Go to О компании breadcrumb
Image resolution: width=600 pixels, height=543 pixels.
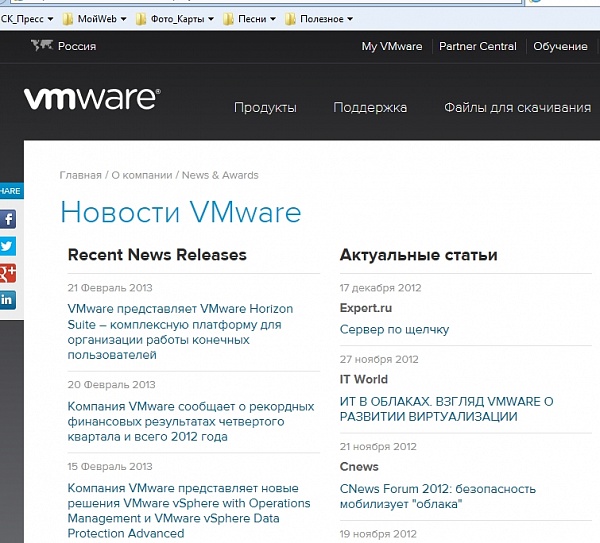pos(142,175)
